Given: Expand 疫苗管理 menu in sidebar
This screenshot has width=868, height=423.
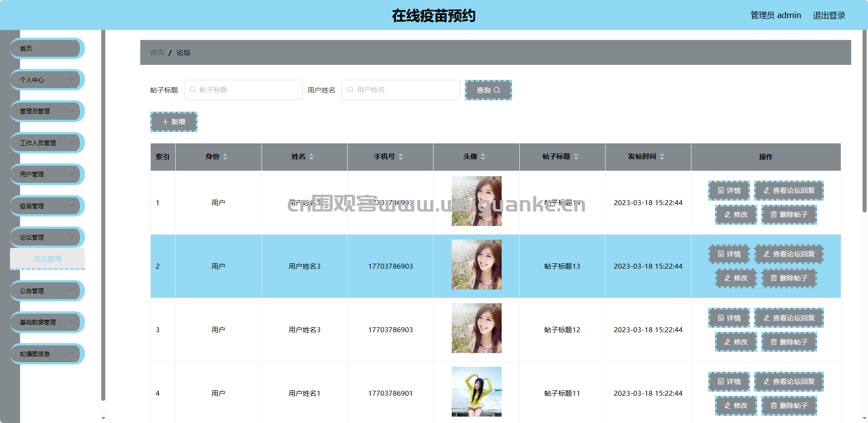Looking at the screenshot, I should (x=47, y=206).
